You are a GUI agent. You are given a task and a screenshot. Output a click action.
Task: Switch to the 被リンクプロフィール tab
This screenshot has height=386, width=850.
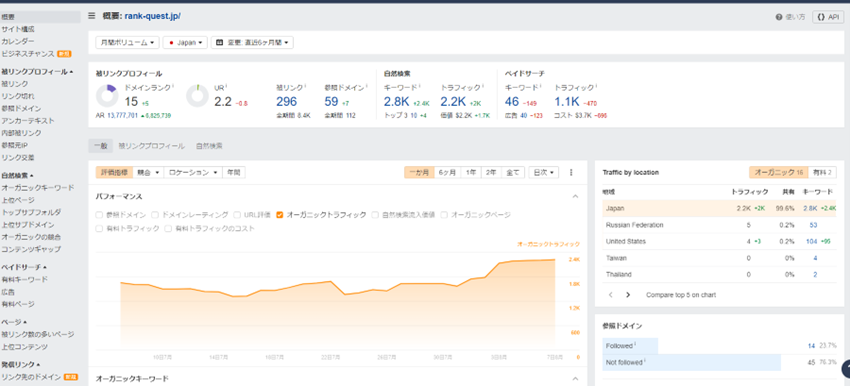[x=151, y=146]
